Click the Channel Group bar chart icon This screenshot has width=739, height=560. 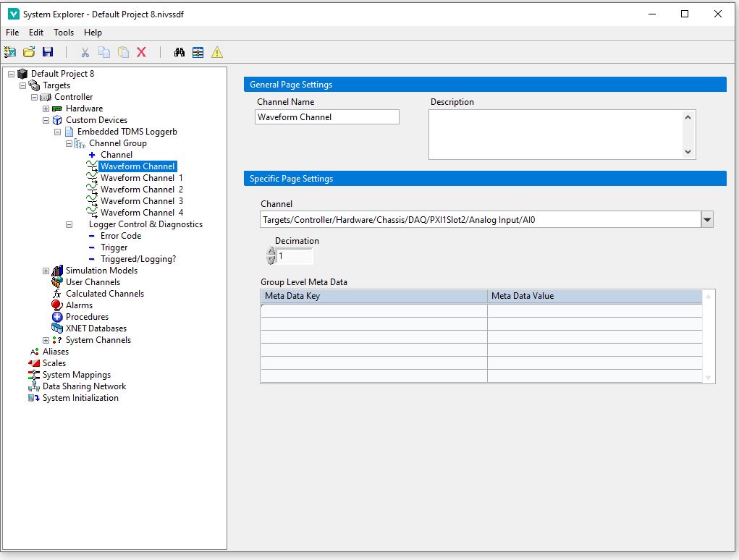click(80, 143)
